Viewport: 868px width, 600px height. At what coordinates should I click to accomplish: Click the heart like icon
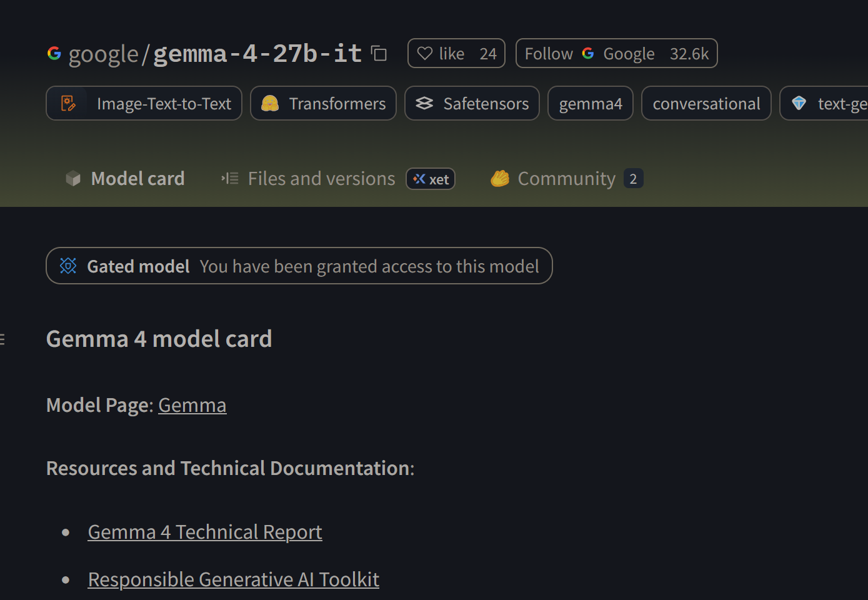click(425, 54)
